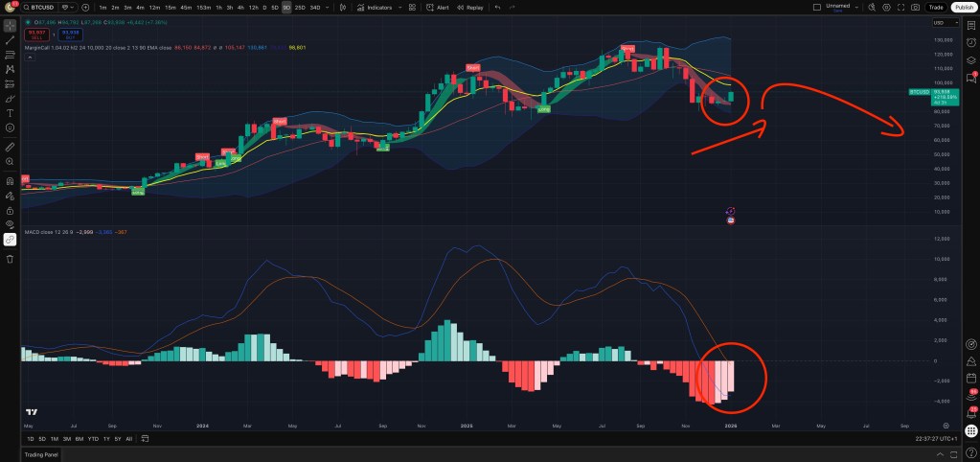
Task: Click the Trade button
Action: pos(936,7)
